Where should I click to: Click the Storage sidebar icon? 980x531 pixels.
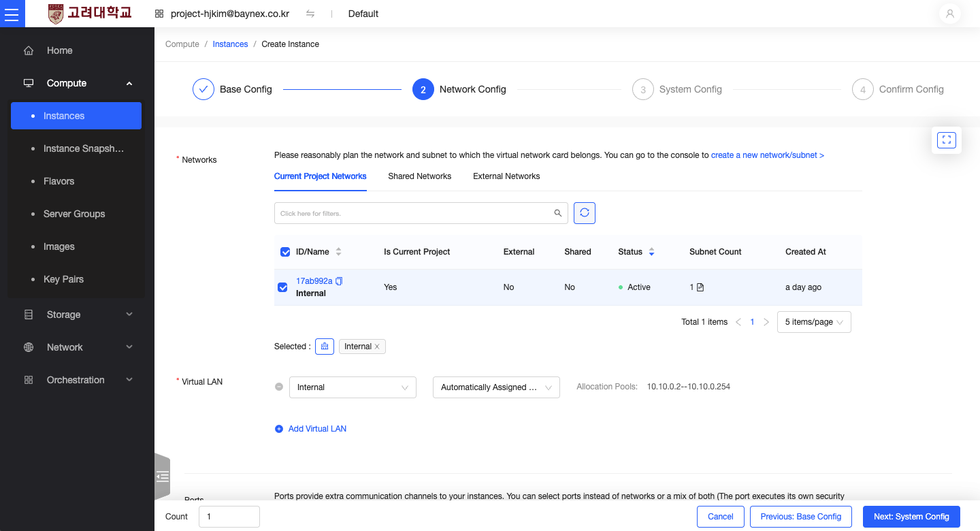[x=29, y=315]
